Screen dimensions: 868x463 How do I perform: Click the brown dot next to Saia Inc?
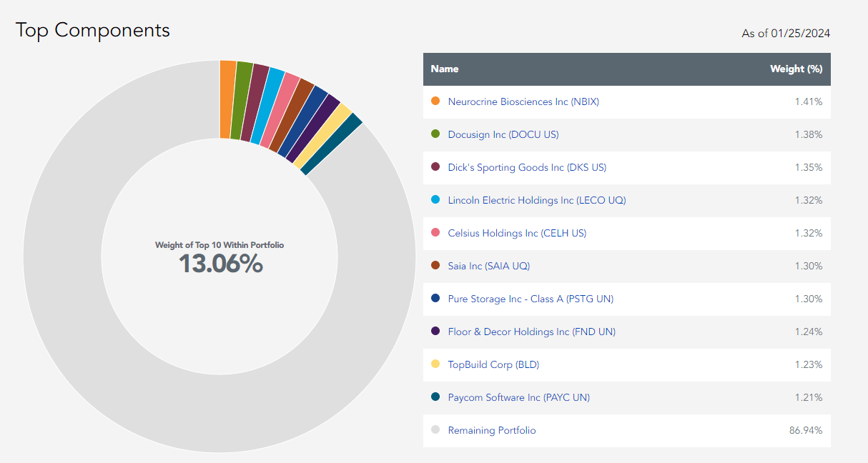click(x=435, y=266)
